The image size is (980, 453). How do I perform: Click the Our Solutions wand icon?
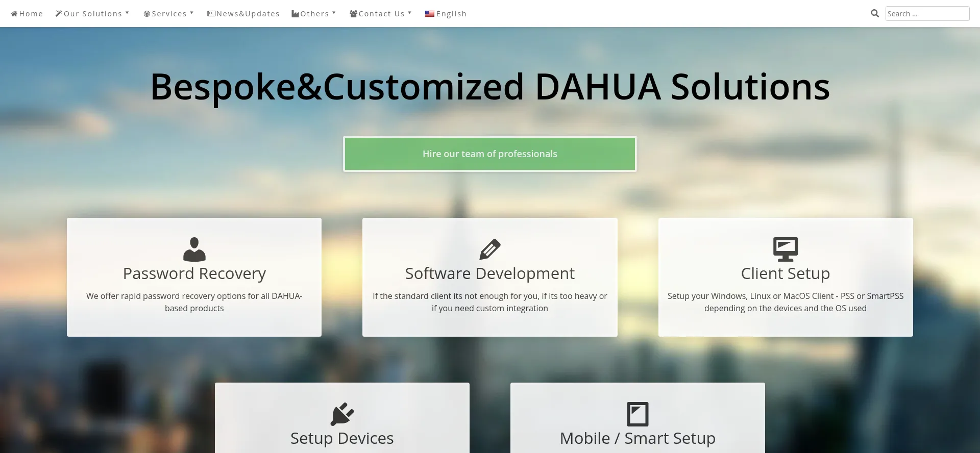coord(59,14)
